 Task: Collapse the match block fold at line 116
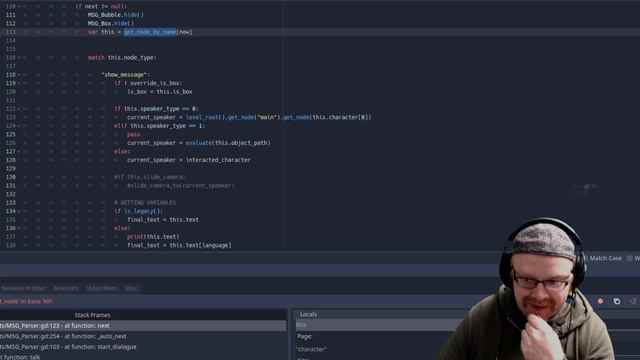point(19,58)
